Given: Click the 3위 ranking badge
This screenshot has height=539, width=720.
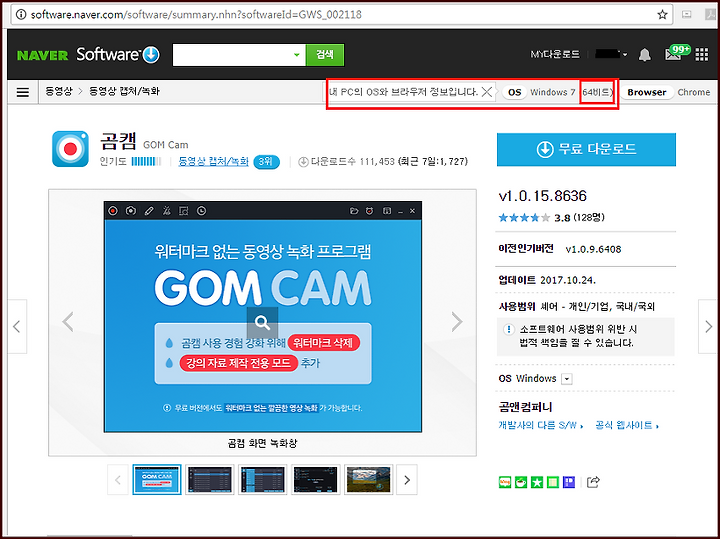Looking at the screenshot, I should 266,162.
